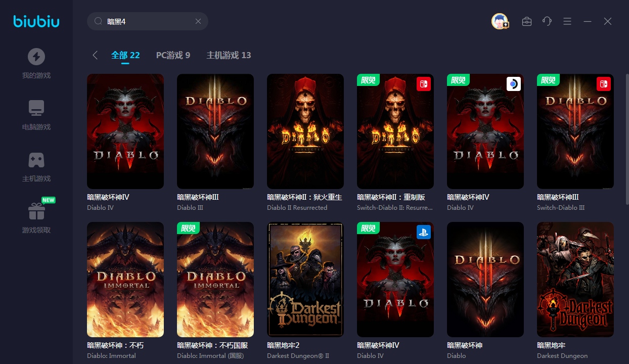The height and width of the screenshot is (364, 629).
Task: Contact customer support headset icon
Action: coord(547,21)
